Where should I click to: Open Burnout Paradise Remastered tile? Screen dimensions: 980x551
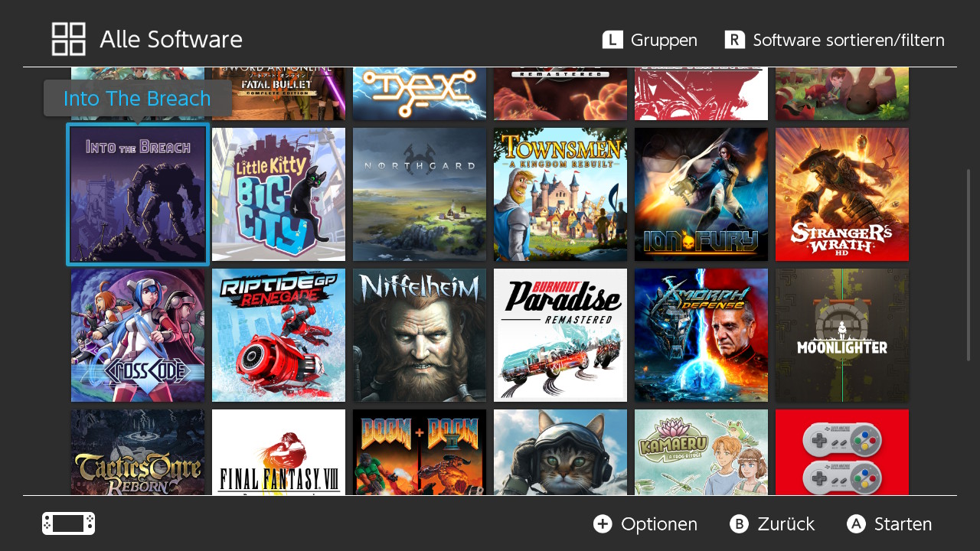(560, 335)
